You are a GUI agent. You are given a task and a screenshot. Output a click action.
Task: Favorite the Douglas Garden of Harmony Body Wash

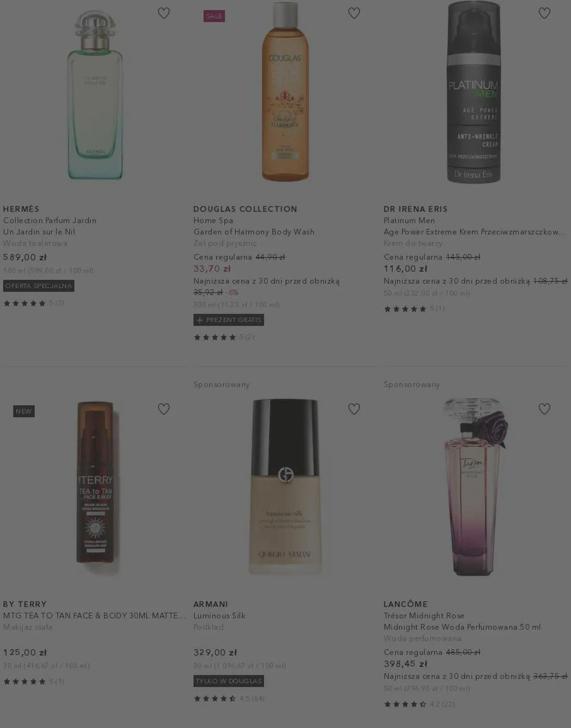(x=354, y=13)
